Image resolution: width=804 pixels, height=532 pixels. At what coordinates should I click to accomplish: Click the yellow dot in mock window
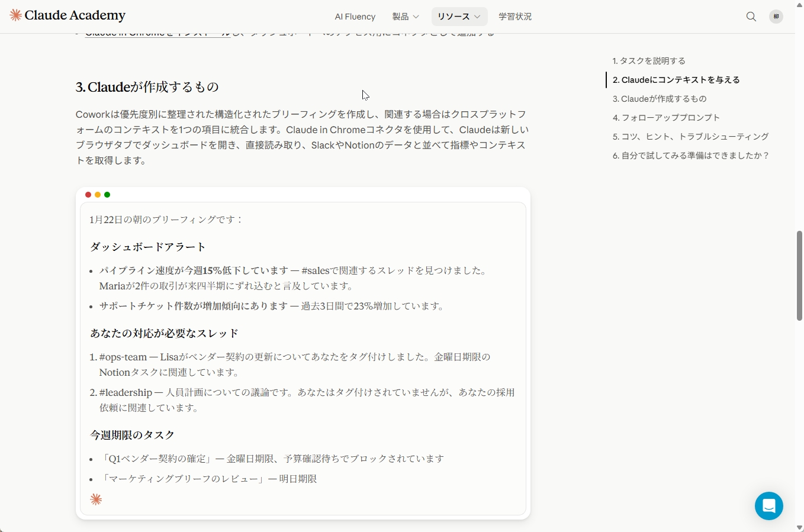(98, 195)
